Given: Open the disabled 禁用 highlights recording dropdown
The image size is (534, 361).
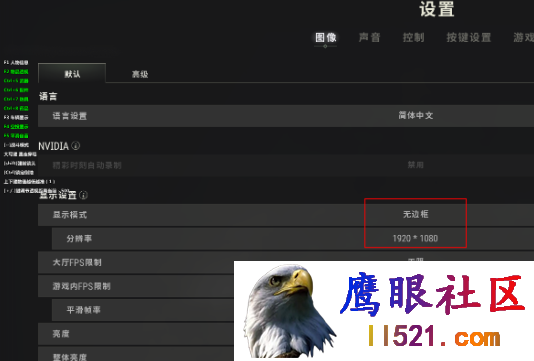Looking at the screenshot, I should coord(415,165).
